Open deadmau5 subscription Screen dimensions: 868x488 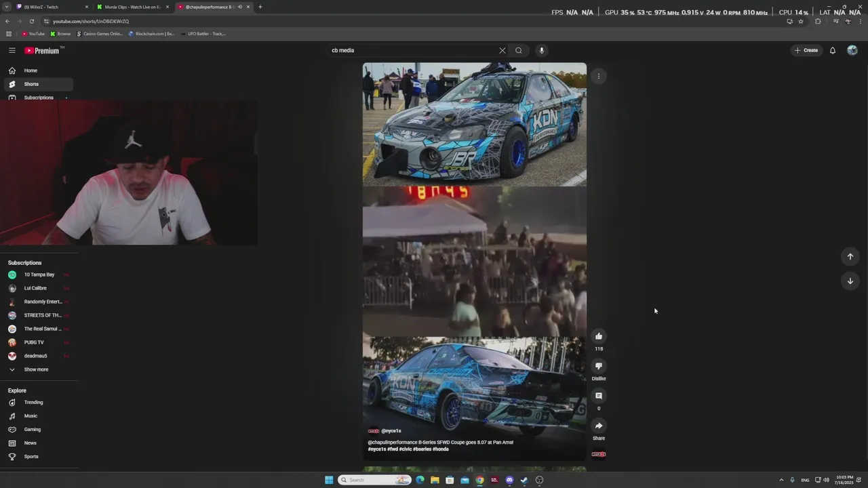pos(39,356)
